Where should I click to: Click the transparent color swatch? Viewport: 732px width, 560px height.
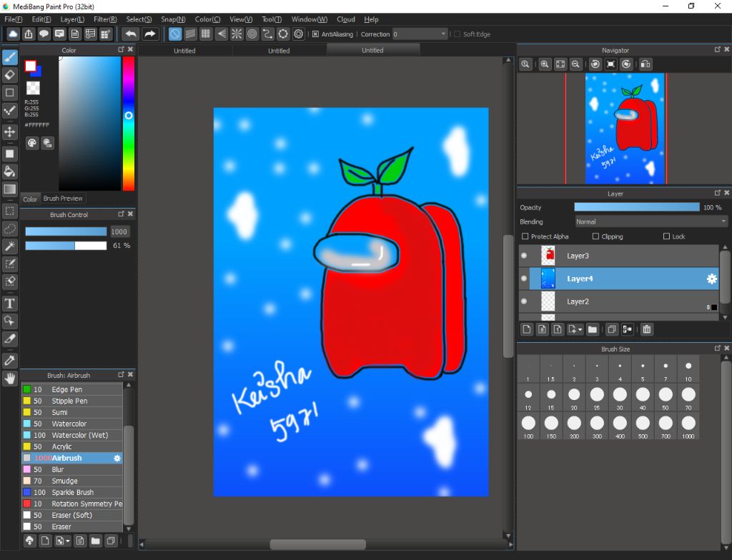33,88
